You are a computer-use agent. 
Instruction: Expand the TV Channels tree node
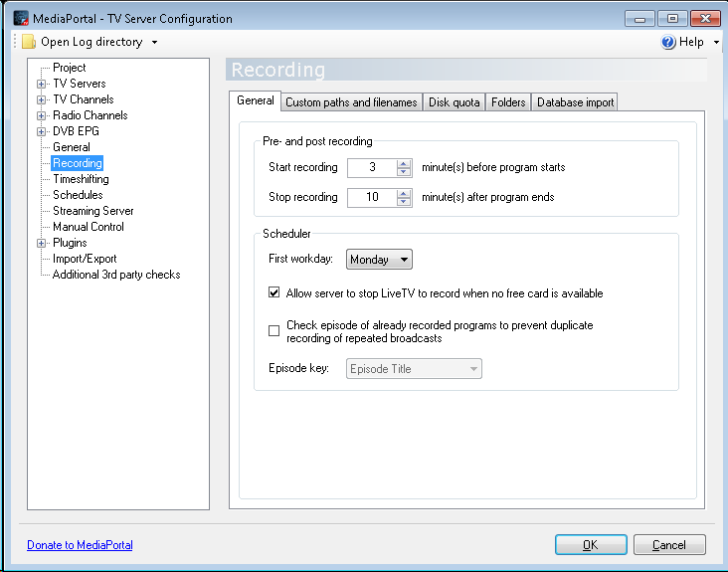42,99
